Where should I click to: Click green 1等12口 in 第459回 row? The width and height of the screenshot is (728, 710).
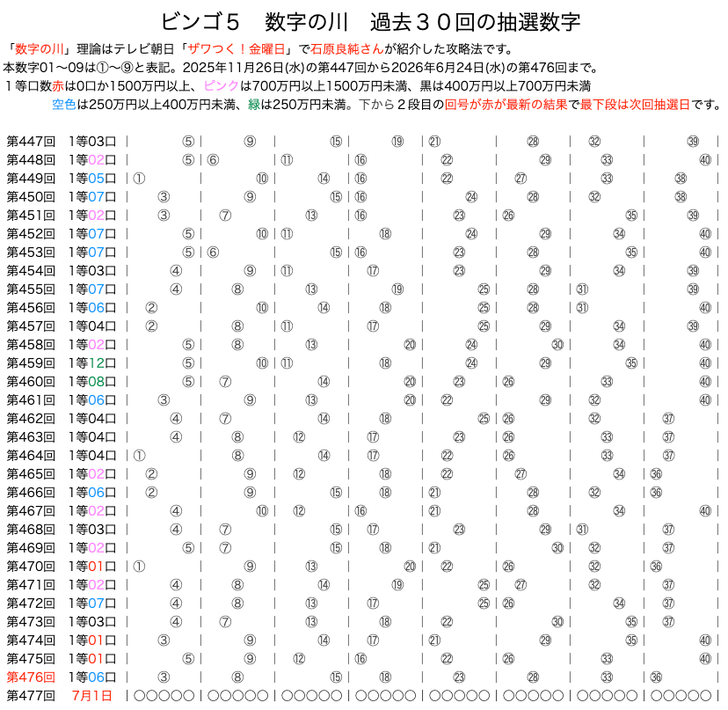92,362
